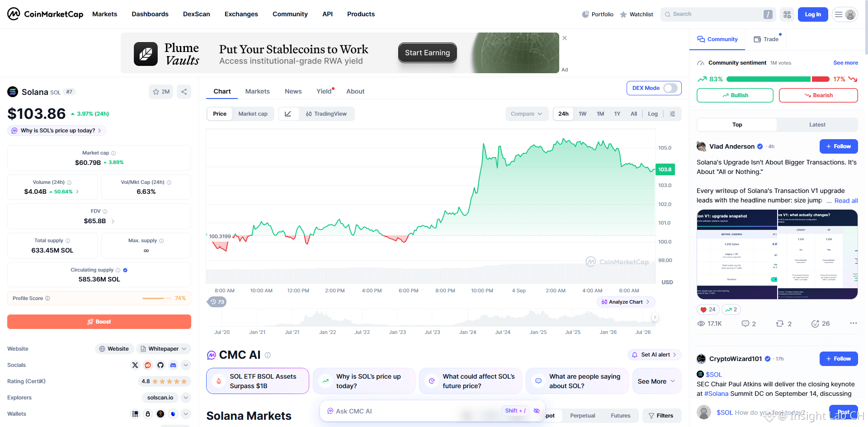Open the GitHub social icon

click(160, 365)
